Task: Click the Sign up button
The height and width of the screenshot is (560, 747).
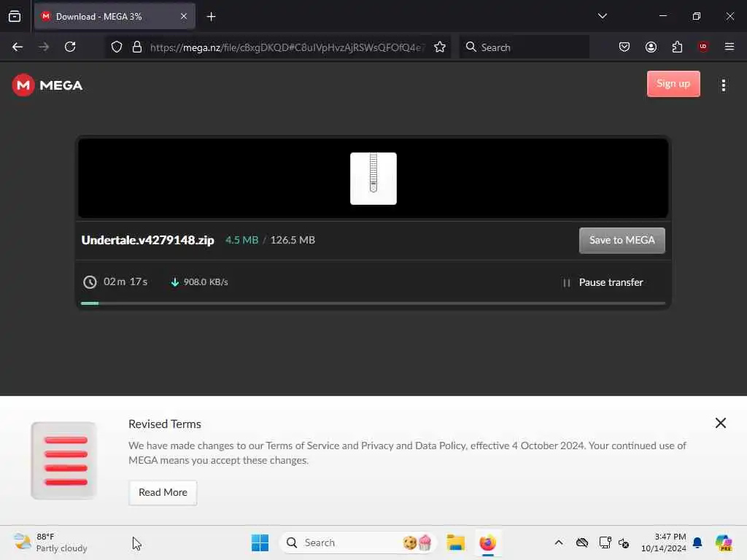Action: coord(673,84)
